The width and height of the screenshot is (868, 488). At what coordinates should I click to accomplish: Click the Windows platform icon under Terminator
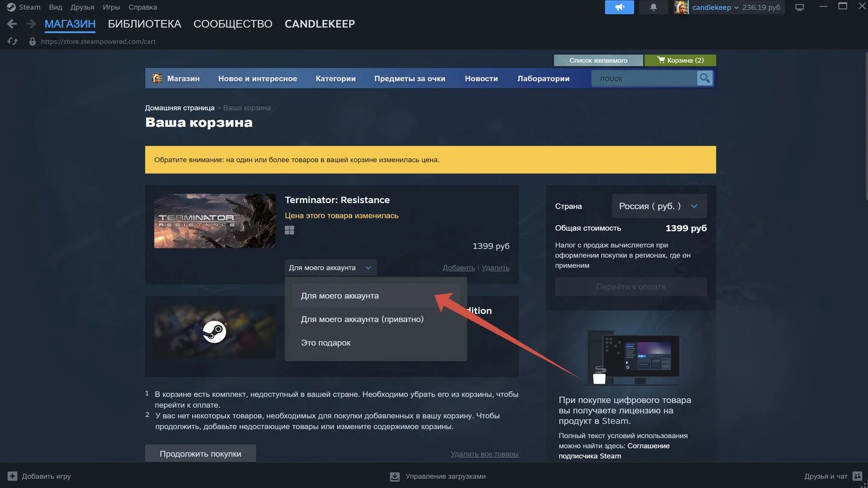point(289,230)
